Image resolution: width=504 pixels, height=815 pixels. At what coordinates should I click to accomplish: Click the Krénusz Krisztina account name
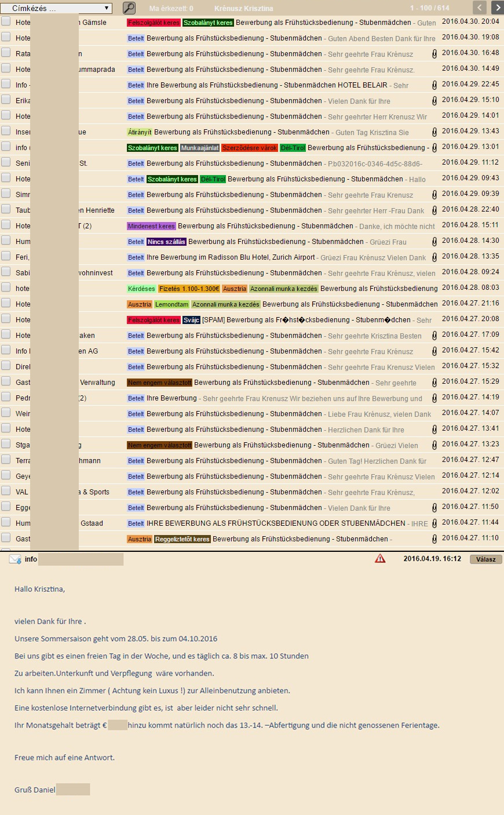(244, 9)
